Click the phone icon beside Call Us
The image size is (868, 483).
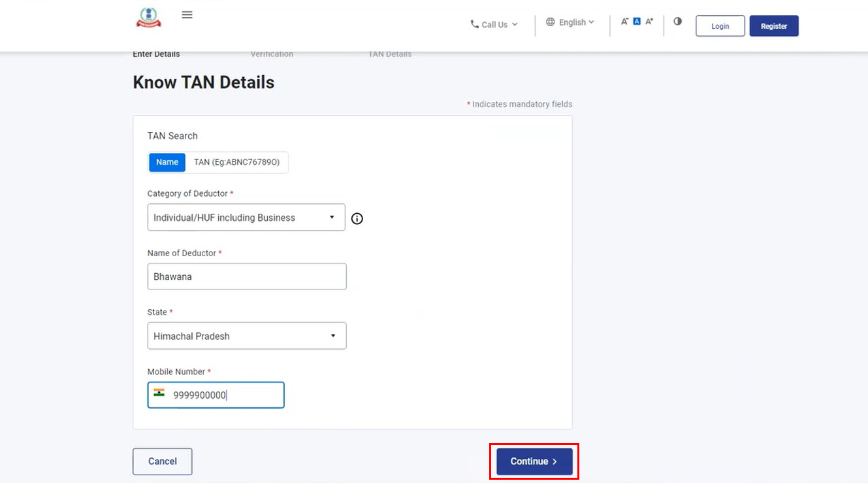(474, 24)
